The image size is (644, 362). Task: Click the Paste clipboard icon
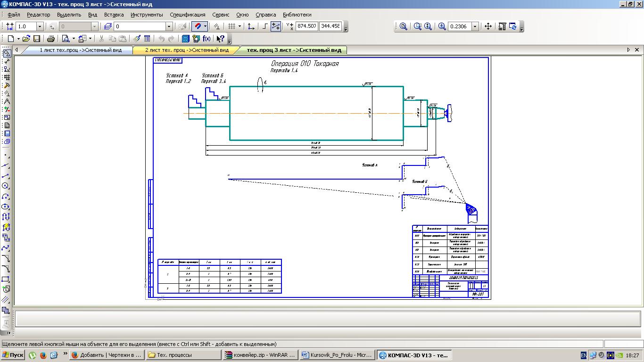[123, 39]
